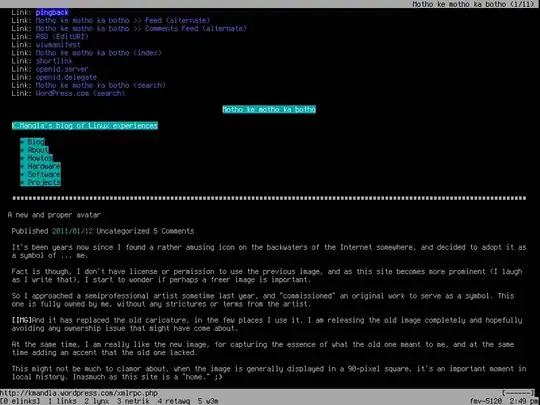This screenshot has height=405, width=540.
Task: Click the 5 Comments text
Action: coord(174,231)
